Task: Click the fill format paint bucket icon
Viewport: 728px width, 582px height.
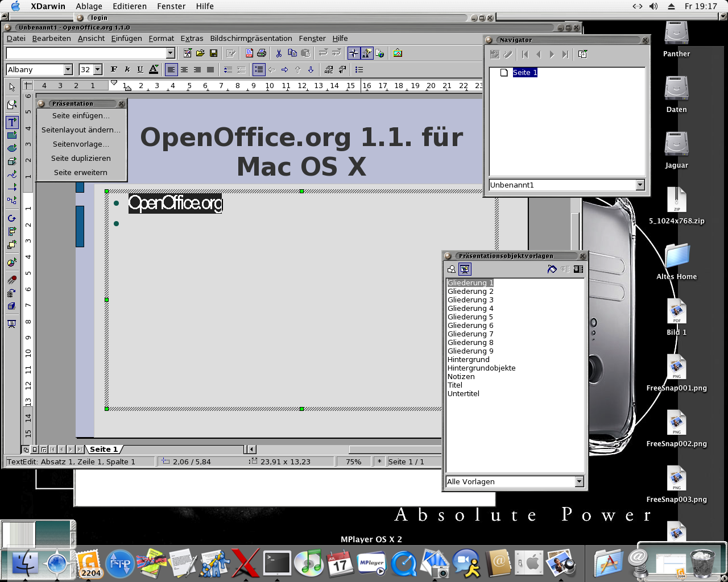Action: tap(552, 269)
